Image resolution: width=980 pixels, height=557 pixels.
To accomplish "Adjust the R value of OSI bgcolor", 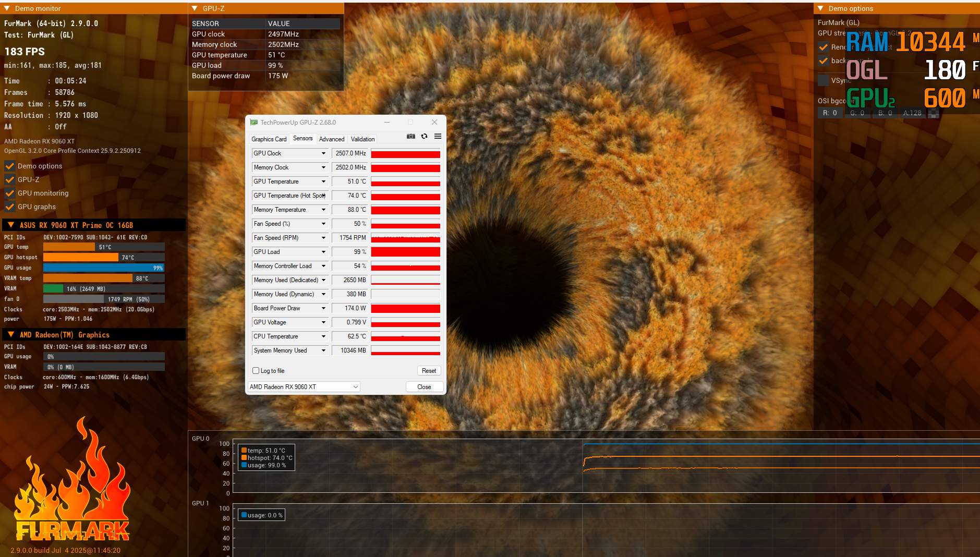I will (x=830, y=113).
